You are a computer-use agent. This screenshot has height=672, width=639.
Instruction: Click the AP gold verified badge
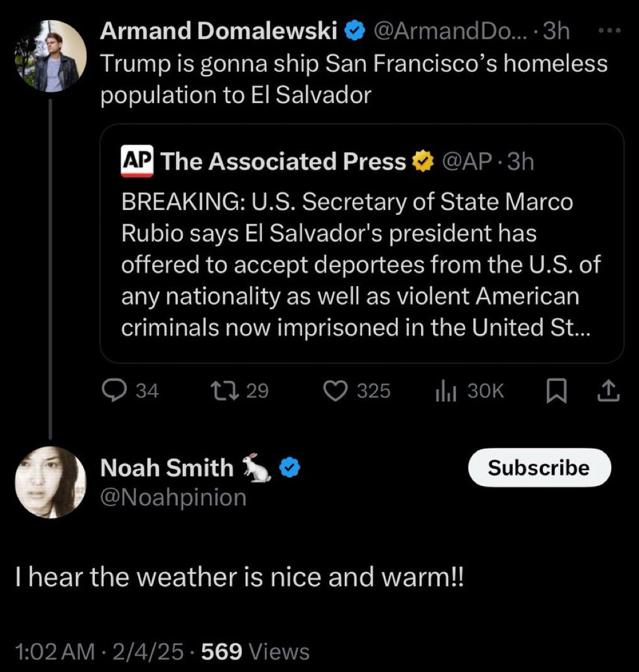[x=422, y=162]
